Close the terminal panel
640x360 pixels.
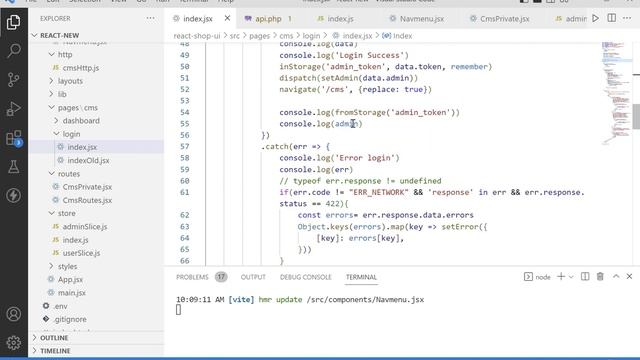tap(629, 277)
